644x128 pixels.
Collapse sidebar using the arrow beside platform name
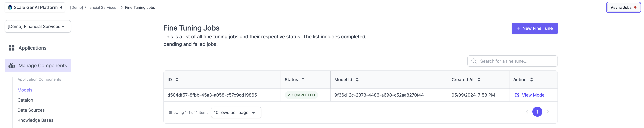61,8
